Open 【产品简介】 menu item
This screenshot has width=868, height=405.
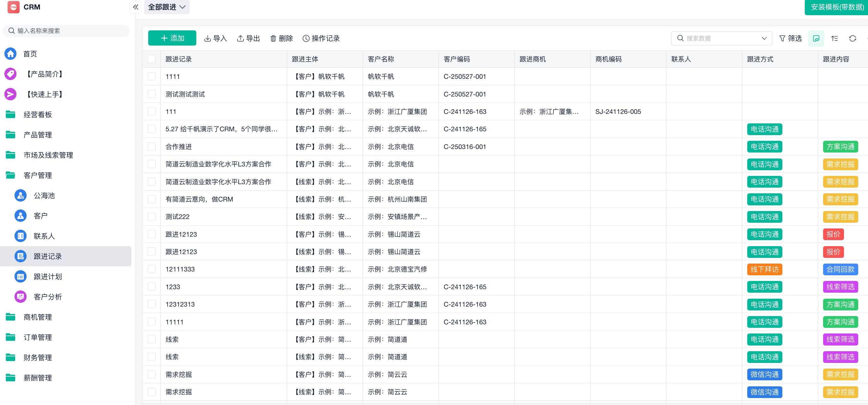[x=45, y=74]
